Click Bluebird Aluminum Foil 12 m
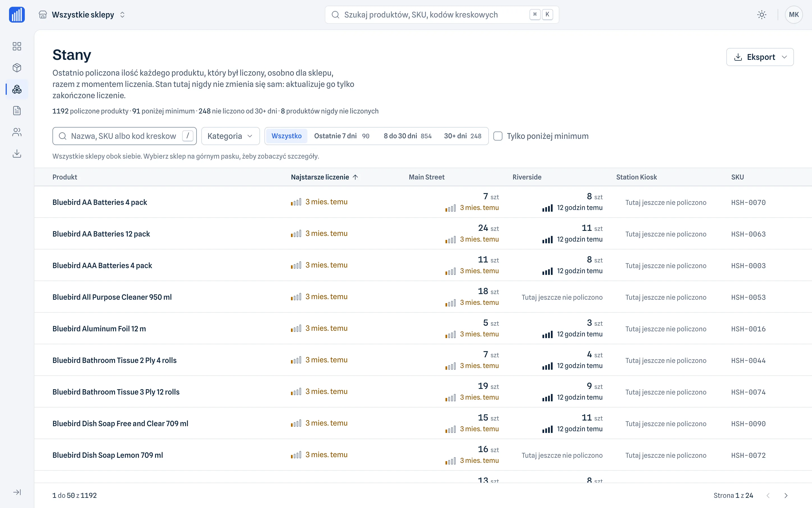Image resolution: width=812 pixels, height=508 pixels. click(99, 329)
